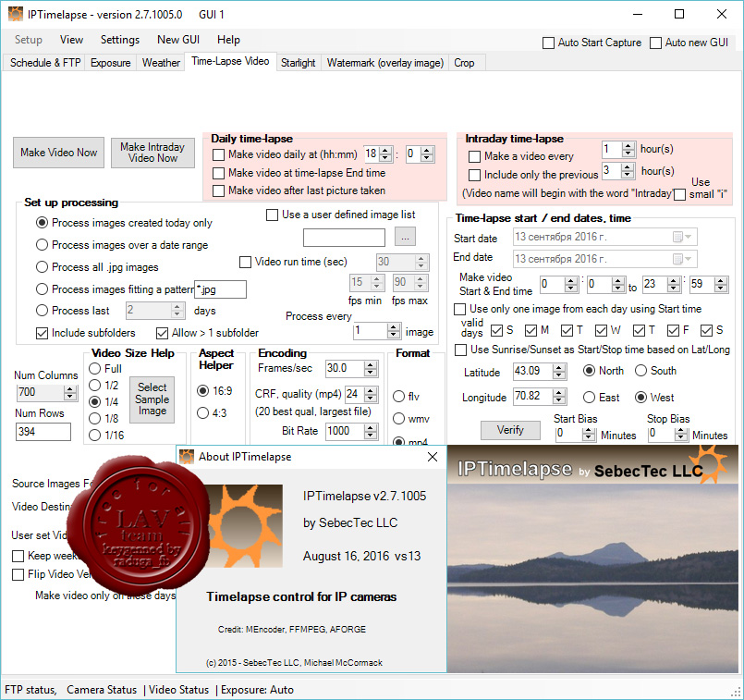The width and height of the screenshot is (744, 700).
Task: Open the Setup menu
Action: point(29,40)
